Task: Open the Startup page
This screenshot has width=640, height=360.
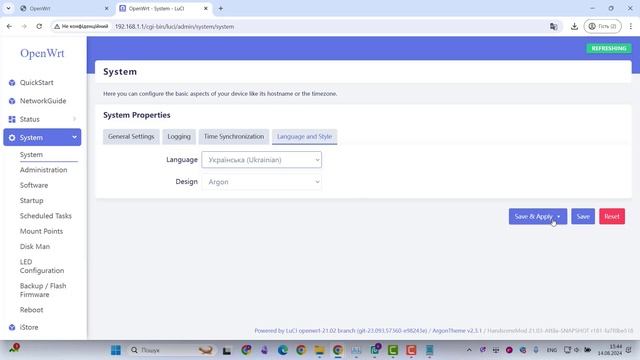Action: coord(31,200)
